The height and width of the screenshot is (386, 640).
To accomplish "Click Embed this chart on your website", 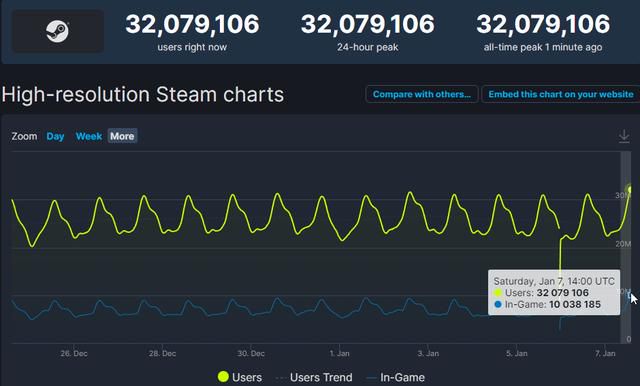I will [561, 94].
